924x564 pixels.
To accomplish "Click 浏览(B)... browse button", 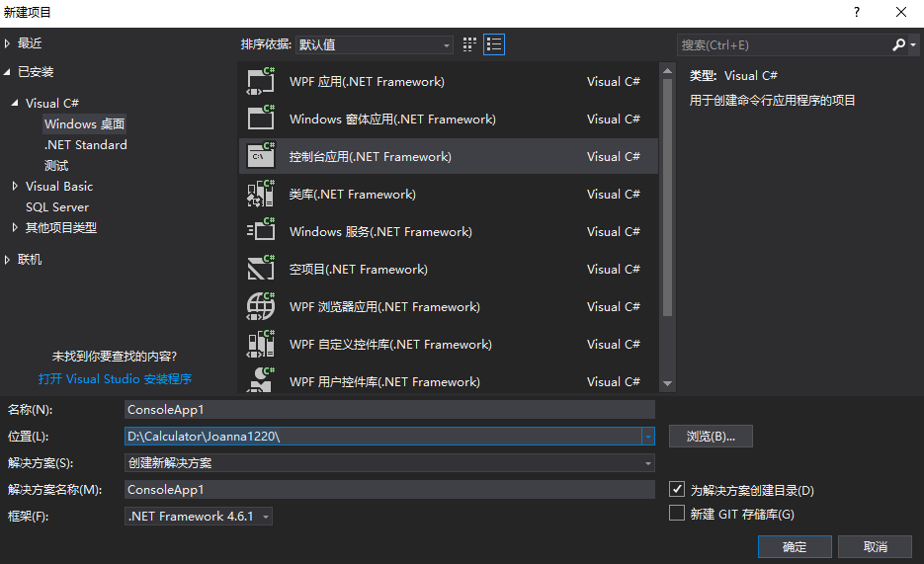I will pyautogui.click(x=711, y=437).
